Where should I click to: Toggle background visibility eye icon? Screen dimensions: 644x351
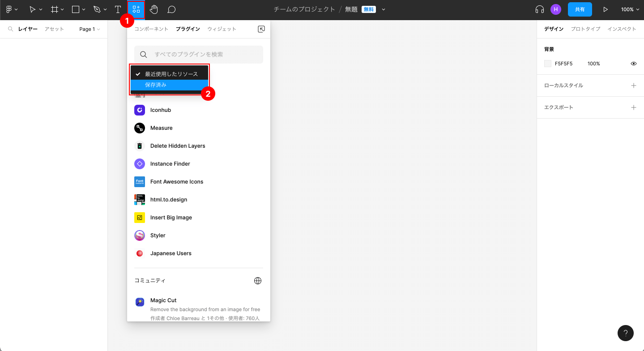click(x=634, y=64)
